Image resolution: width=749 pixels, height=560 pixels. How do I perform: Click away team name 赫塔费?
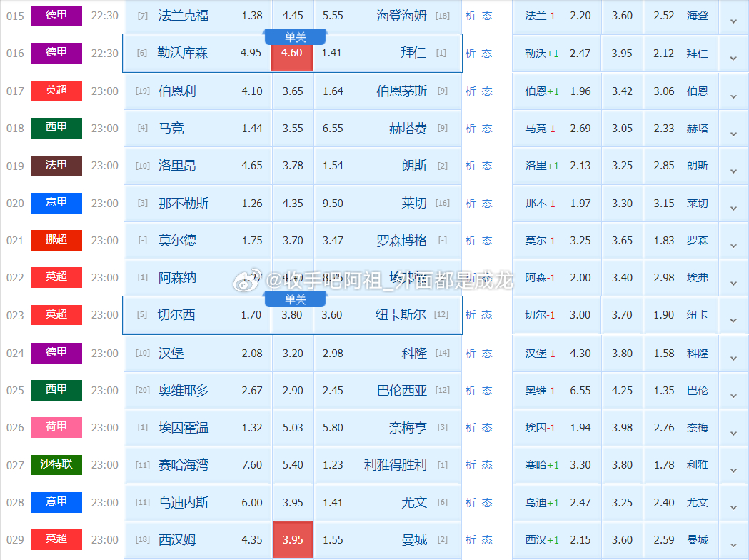(x=408, y=128)
